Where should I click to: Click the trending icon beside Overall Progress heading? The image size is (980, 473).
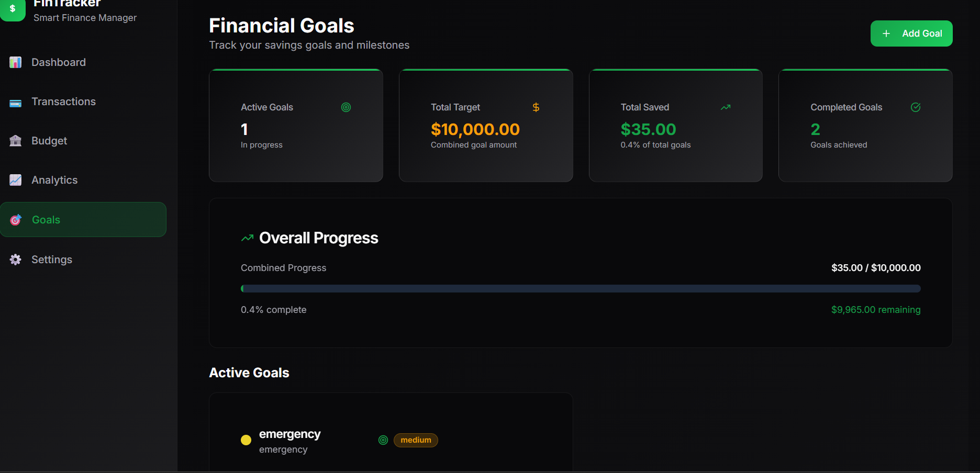pyautogui.click(x=247, y=238)
